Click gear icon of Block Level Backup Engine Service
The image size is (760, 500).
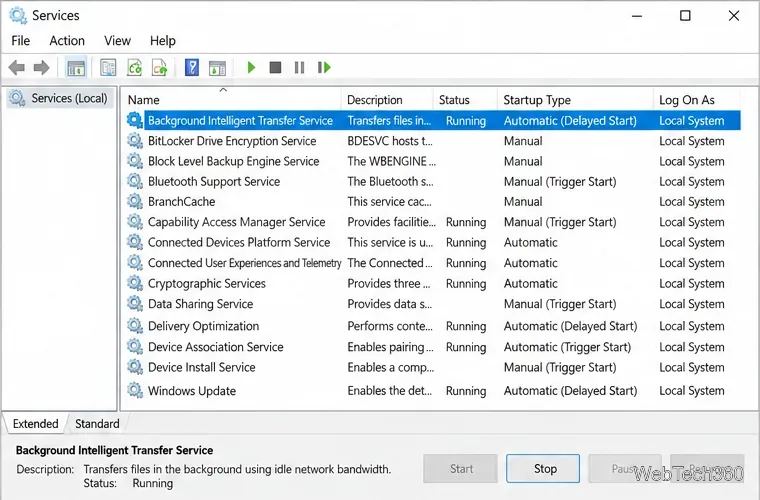pyautogui.click(x=134, y=161)
